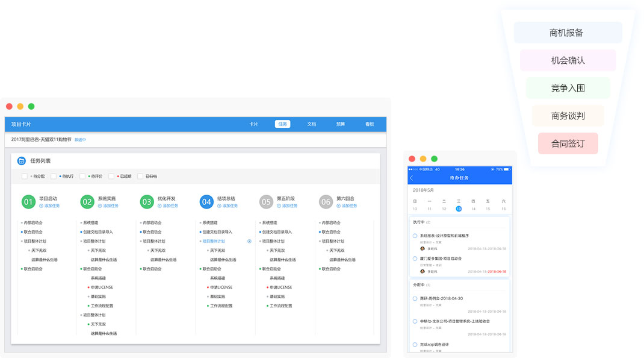The height and width of the screenshot is (358, 644).
Task: Select the blue 04 stage circle
Action: click(x=206, y=202)
